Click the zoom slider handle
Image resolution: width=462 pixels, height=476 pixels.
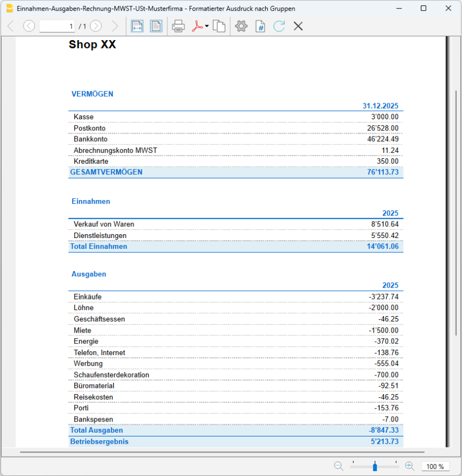click(375, 466)
